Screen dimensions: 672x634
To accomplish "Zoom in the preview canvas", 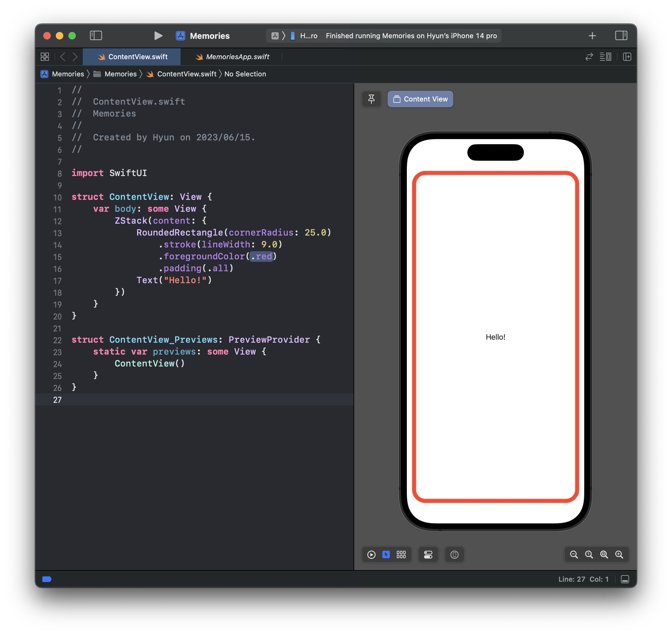I will [x=619, y=554].
